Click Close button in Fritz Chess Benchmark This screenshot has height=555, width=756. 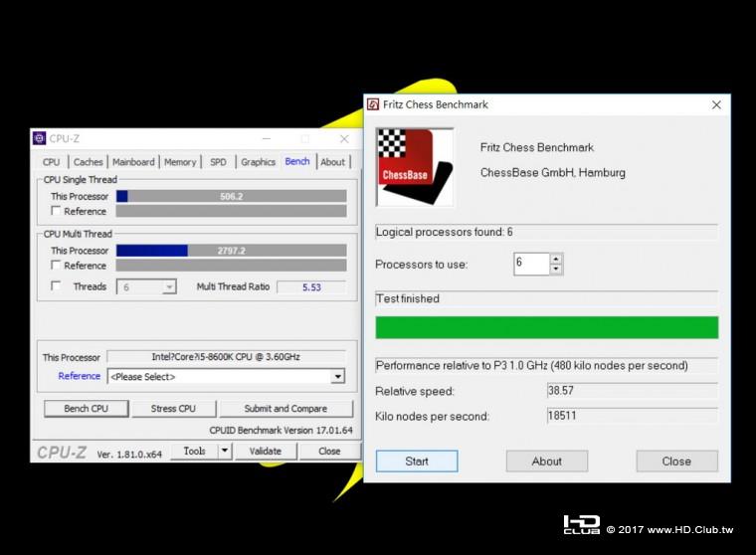pyautogui.click(x=676, y=461)
